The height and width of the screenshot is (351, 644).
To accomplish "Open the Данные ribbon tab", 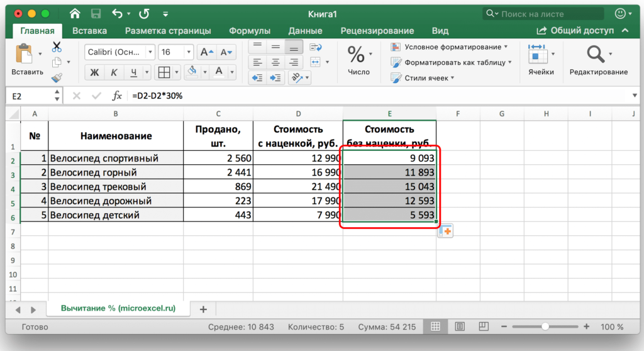I will point(305,31).
